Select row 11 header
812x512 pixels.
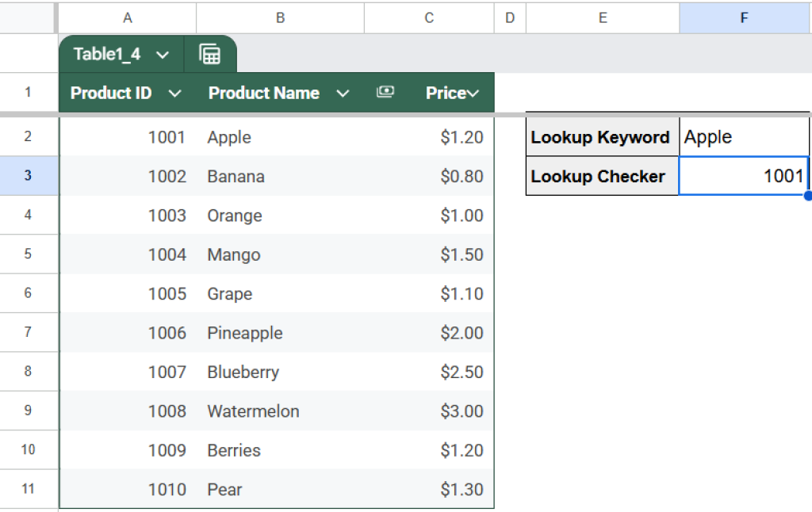pos(29,490)
